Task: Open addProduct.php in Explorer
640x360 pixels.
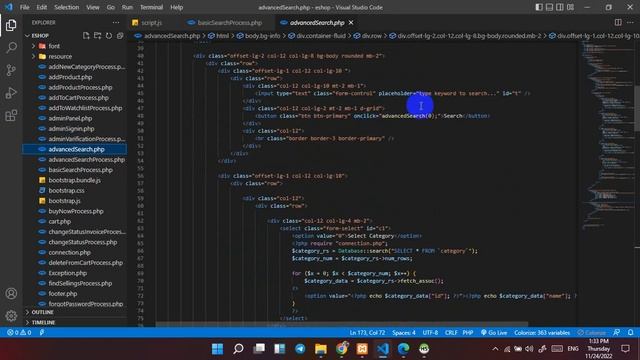Action: (70, 77)
